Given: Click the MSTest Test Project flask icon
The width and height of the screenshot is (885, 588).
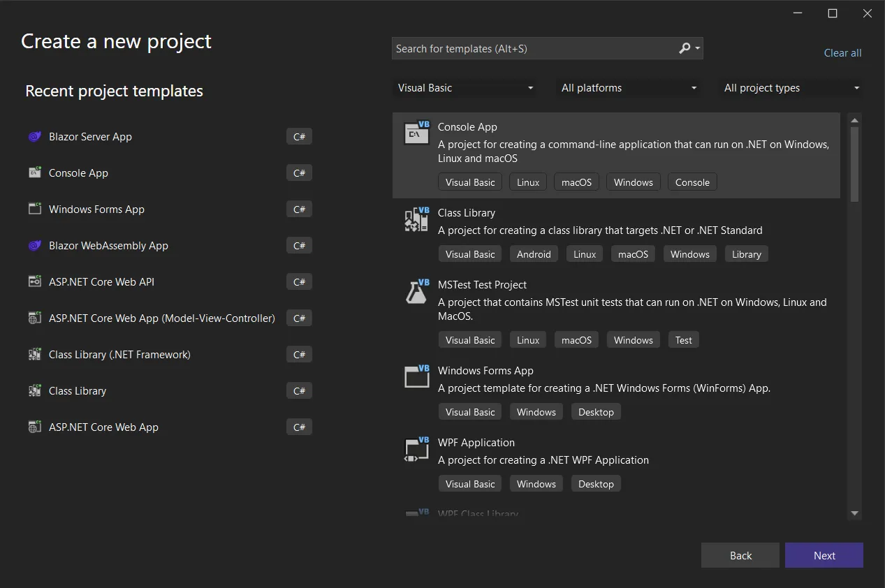Looking at the screenshot, I should (417, 291).
